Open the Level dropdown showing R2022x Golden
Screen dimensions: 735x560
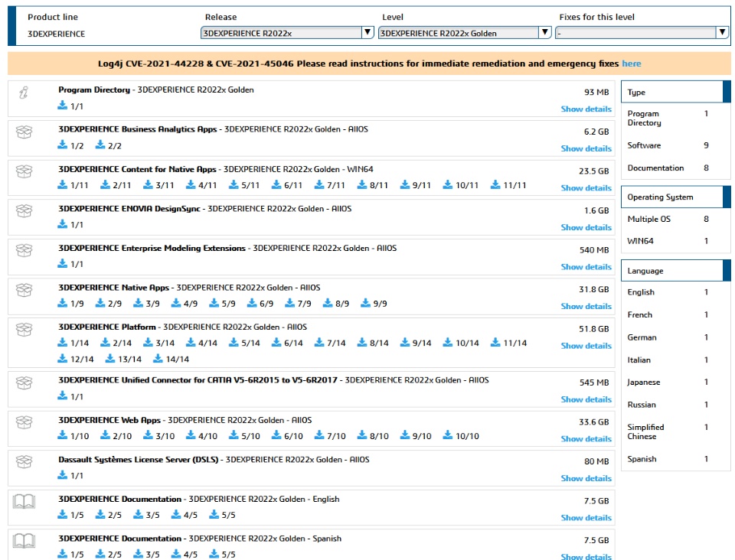(464, 33)
